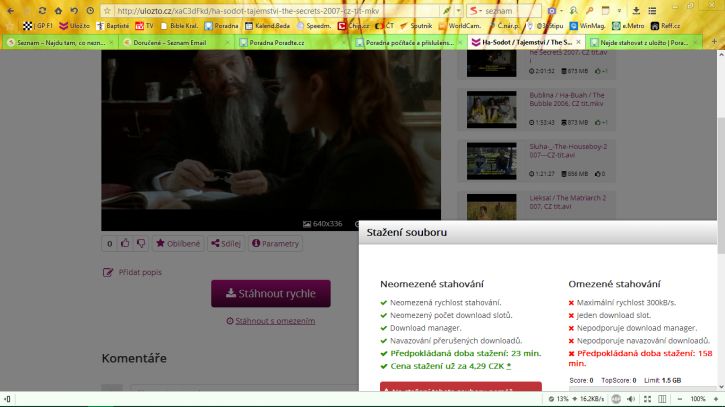Open the Bible Kral. bookmark
The width and height of the screenshot is (725, 407).
click(x=179, y=26)
